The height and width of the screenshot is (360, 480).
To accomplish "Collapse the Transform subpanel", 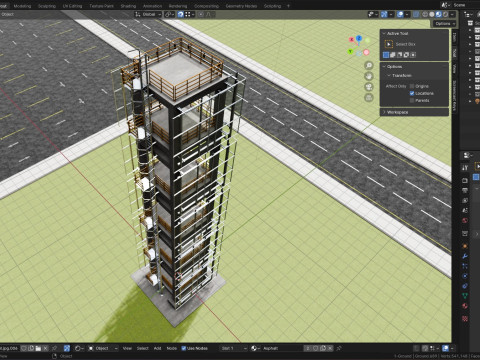I will coord(389,76).
